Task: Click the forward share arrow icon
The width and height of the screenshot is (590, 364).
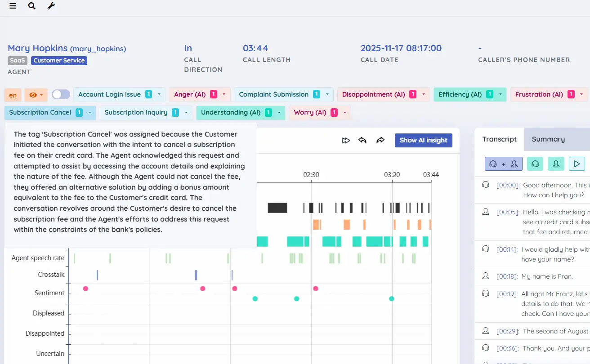Action: pyautogui.click(x=380, y=140)
